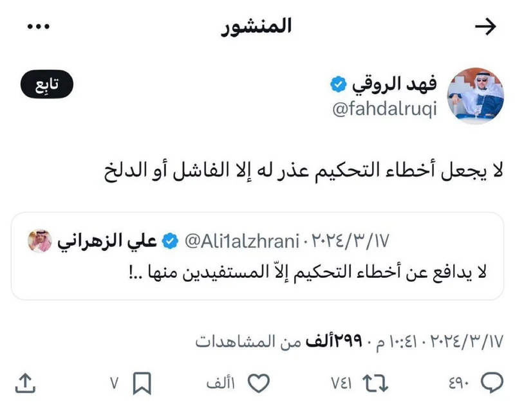
Task: Like the post with the heart icon
Action: pos(259,383)
